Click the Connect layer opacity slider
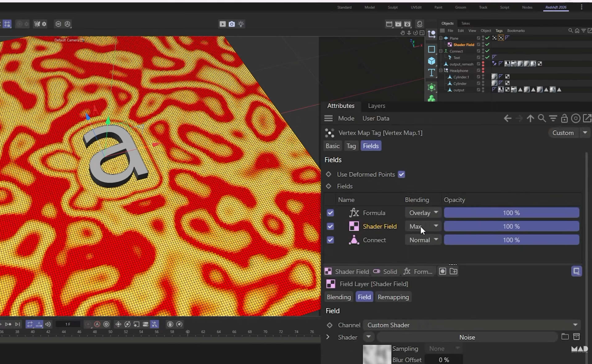592x364 pixels. pos(511,240)
